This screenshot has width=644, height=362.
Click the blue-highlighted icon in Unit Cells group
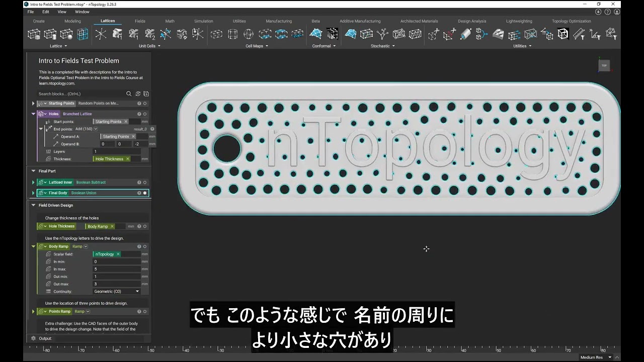[166, 34]
